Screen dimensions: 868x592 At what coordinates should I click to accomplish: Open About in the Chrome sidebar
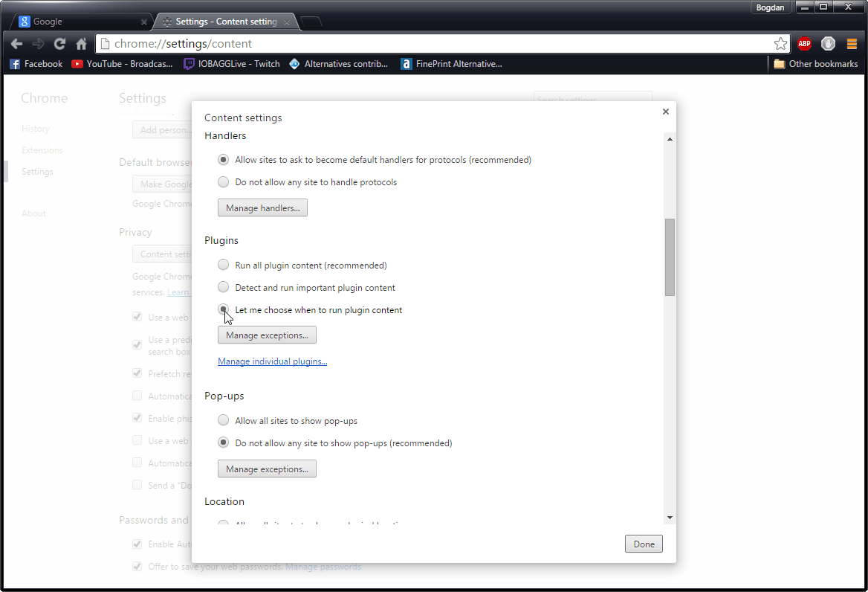point(33,213)
